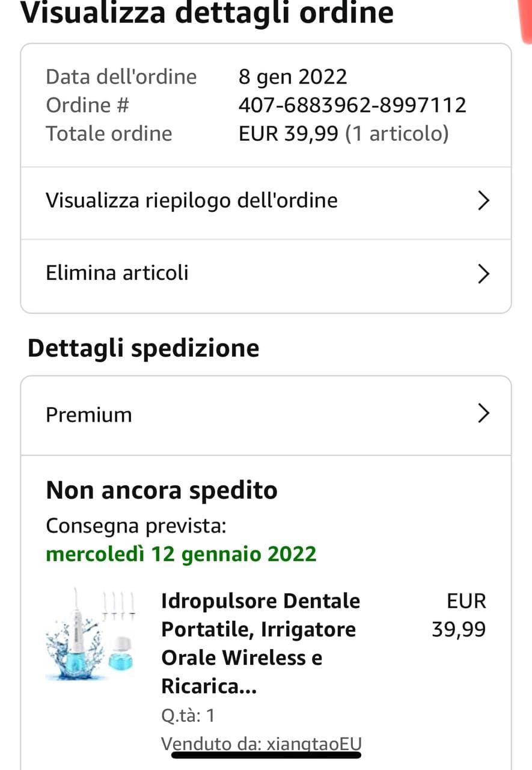Open the Idropulsore Dentale Portatile product title
This screenshot has height=770, width=532.
260,643
